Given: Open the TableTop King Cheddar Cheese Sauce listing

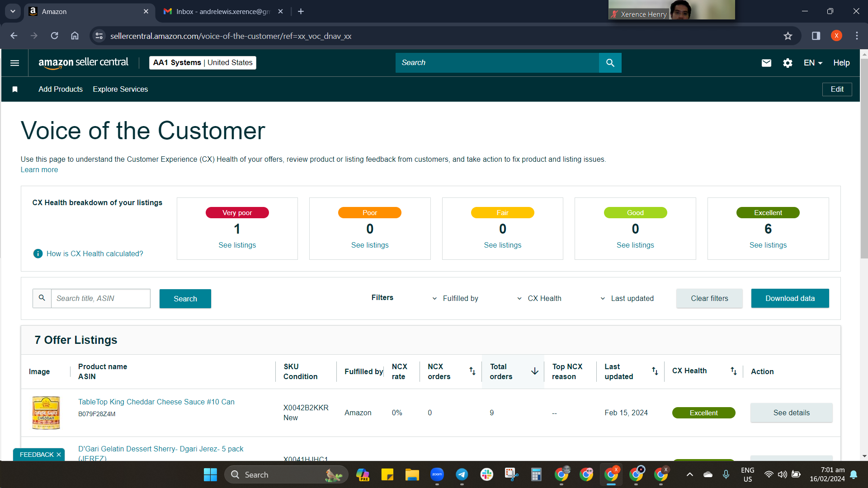Looking at the screenshot, I should tap(156, 402).
